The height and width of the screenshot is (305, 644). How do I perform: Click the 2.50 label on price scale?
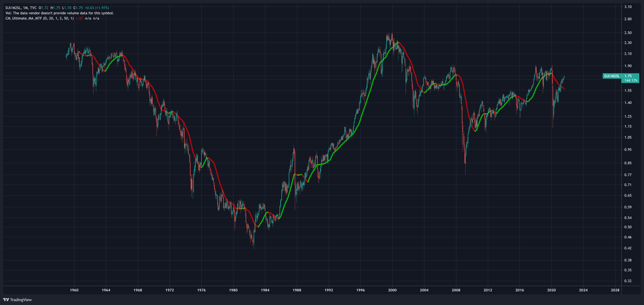pos(628,33)
